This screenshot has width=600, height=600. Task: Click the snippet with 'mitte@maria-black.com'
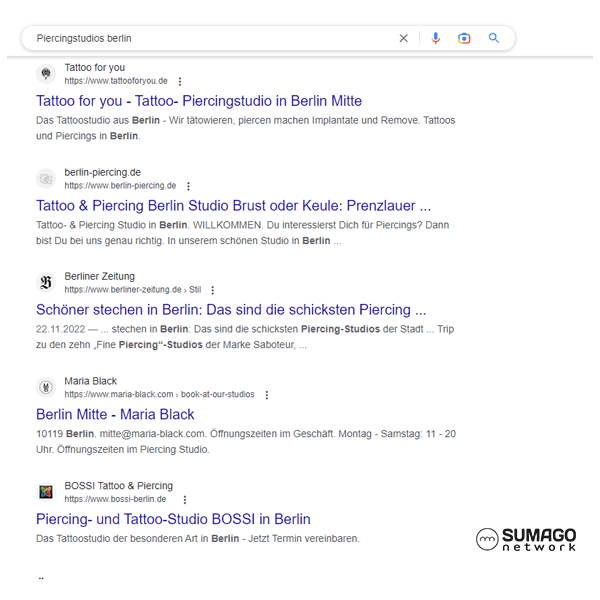(x=246, y=442)
